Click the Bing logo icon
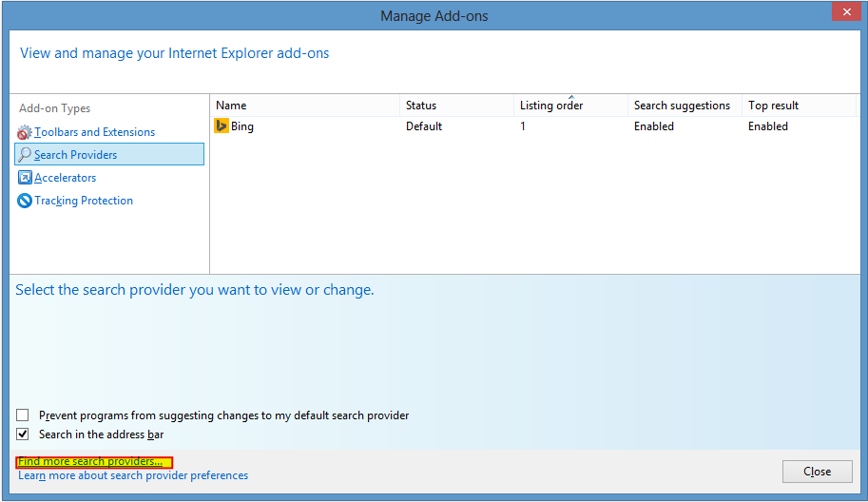868x502 pixels. click(222, 125)
